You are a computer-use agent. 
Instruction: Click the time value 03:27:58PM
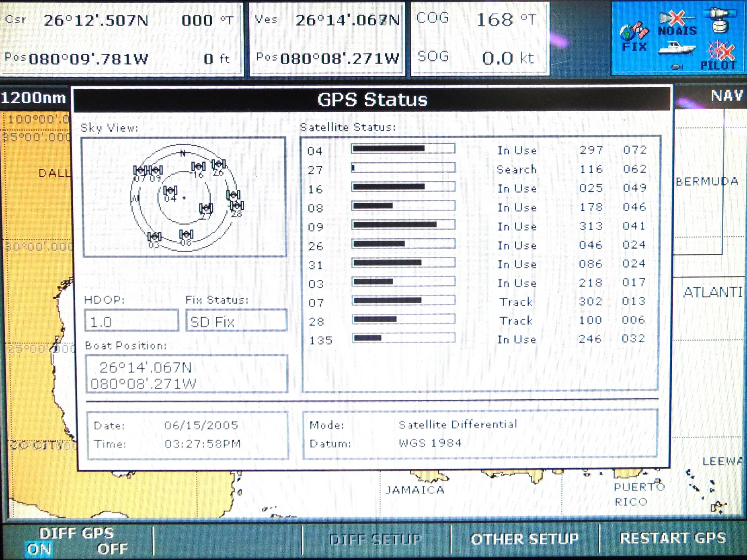coord(203,444)
